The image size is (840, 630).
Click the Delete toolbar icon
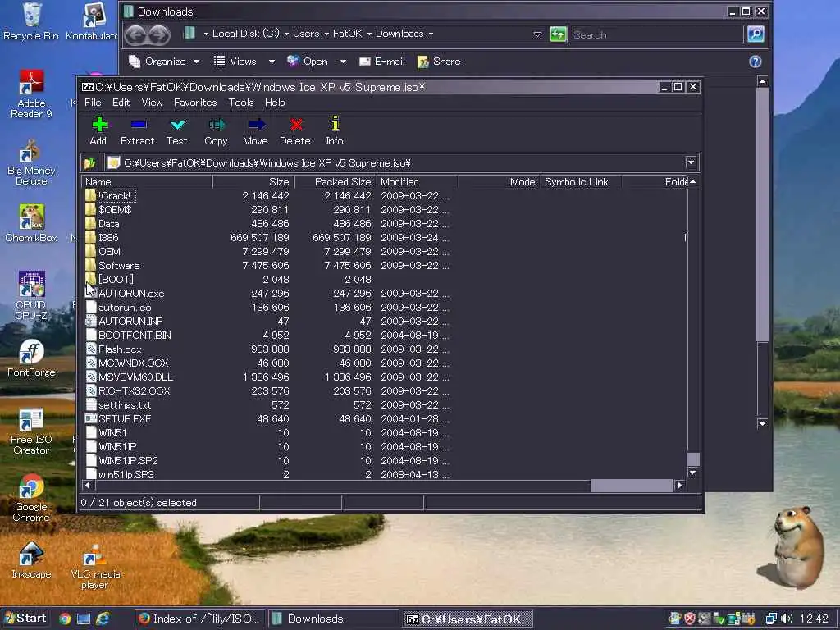[x=295, y=131]
